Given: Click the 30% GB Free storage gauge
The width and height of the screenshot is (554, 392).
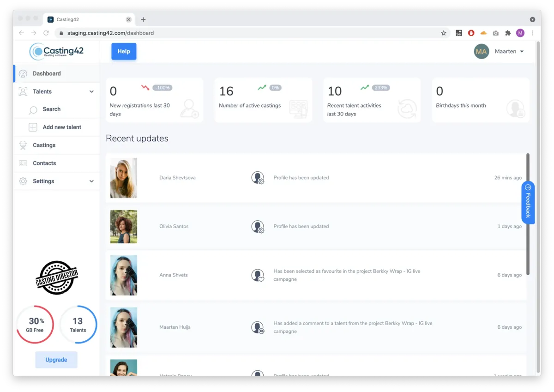Looking at the screenshot, I should [x=35, y=325].
